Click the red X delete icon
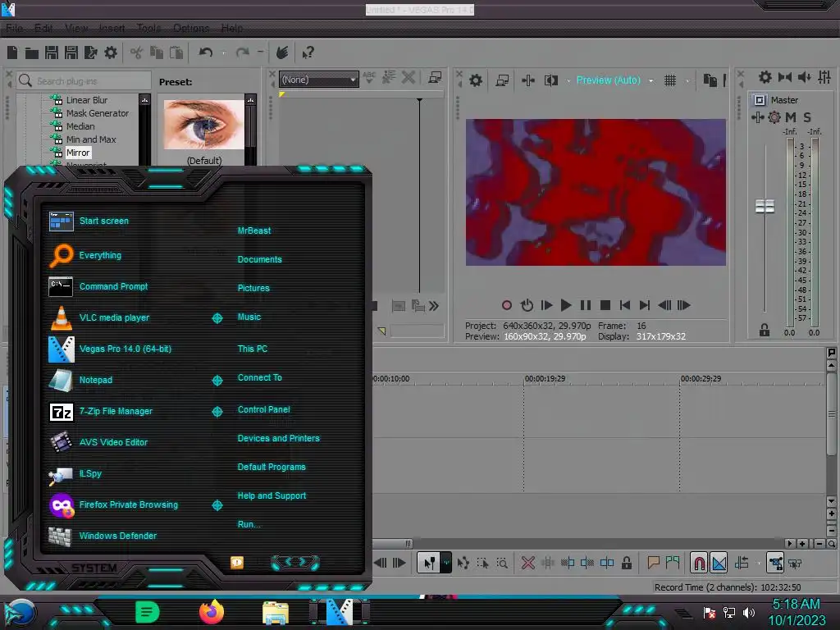Image resolution: width=840 pixels, height=630 pixels. pos(528,563)
